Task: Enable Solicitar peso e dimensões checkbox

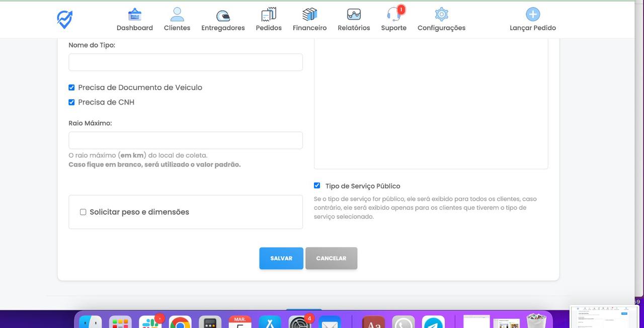Action: 83,212
